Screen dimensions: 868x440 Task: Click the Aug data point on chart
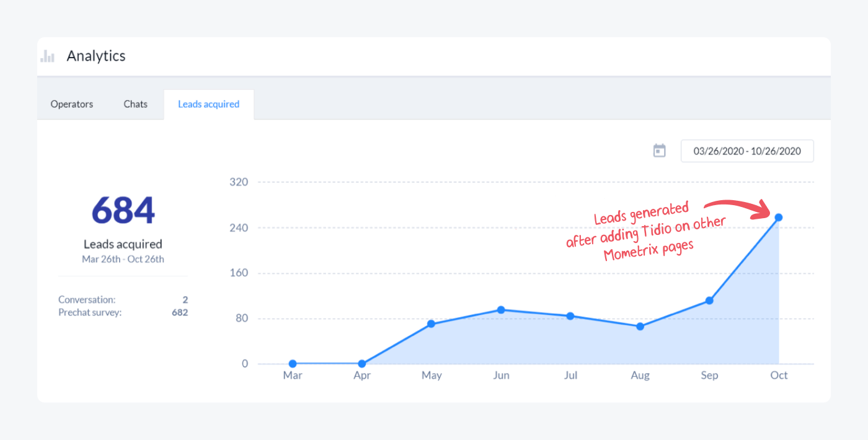[x=640, y=327]
